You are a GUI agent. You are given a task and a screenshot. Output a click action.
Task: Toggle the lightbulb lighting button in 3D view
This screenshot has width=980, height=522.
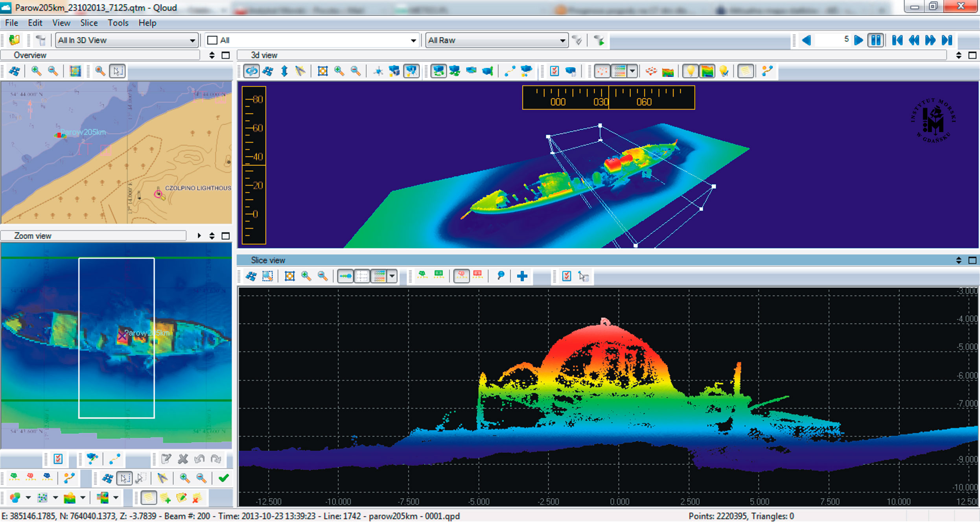[x=690, y=71]
